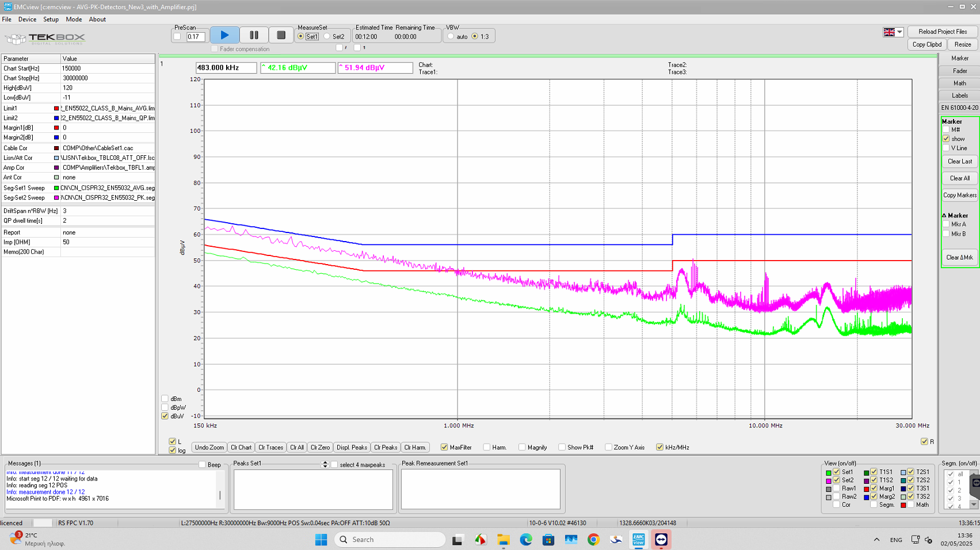Launch TeamViewer from the taskbar

661,540
